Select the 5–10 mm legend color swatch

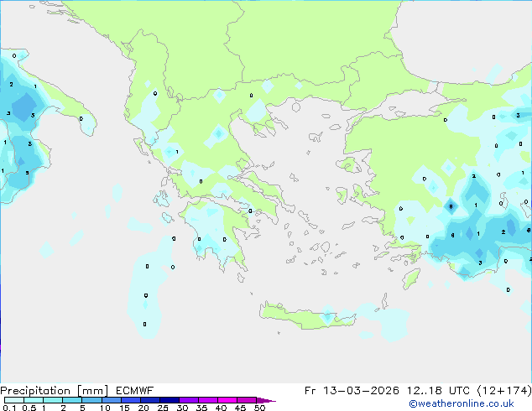point(91,400)
